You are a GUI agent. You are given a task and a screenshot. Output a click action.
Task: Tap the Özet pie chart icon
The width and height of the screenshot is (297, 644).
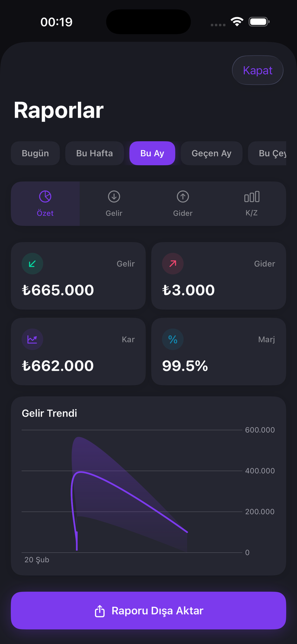pos(45,196)
